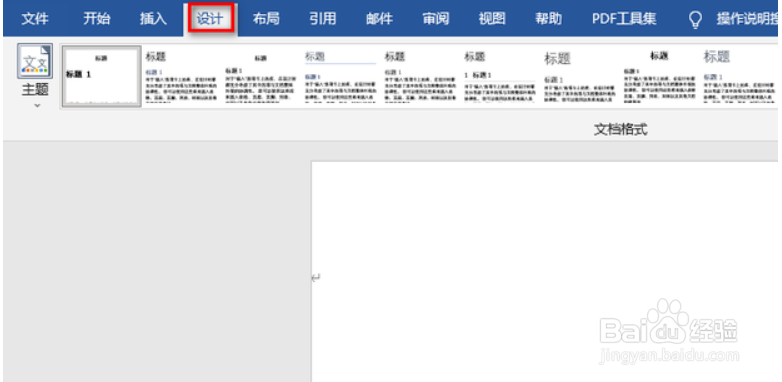Switch to the 视图 ribbon tab
The image size is (782, 382).
pos(492,19)
